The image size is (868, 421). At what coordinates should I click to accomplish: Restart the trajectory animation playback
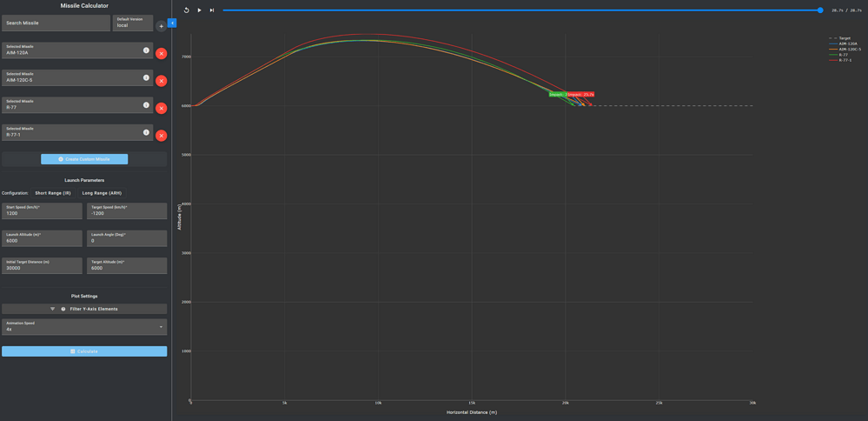coord(187,10)
